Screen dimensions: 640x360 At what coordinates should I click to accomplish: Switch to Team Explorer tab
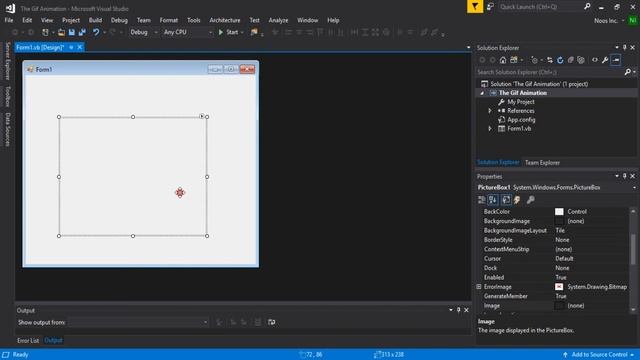542,162
